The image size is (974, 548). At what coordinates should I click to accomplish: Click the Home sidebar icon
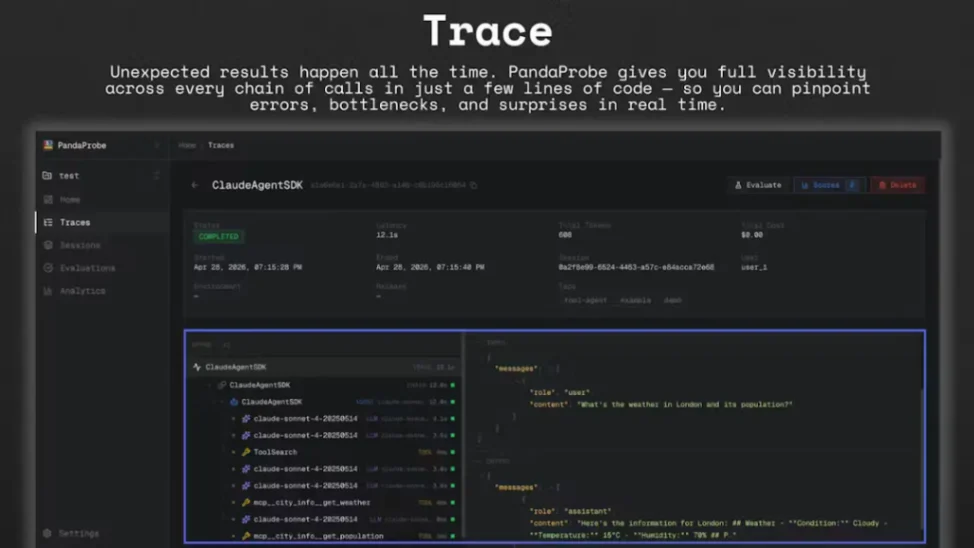[48, 199]
